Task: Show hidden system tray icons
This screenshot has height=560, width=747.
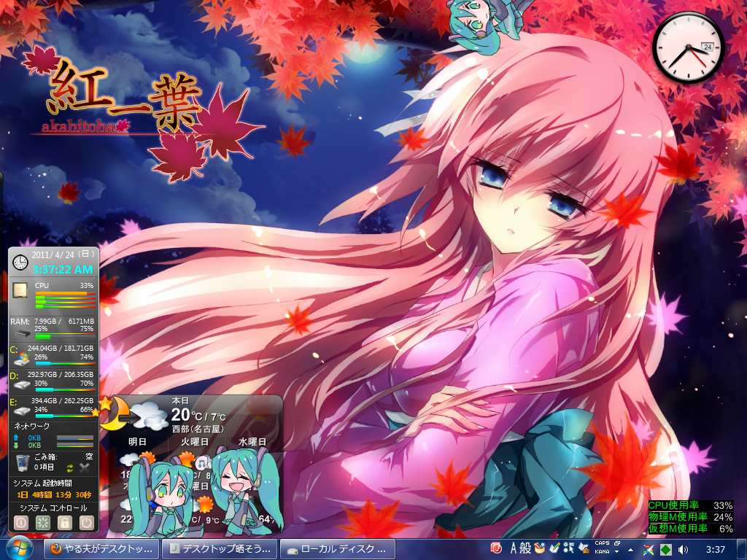Action: point(631,550)
